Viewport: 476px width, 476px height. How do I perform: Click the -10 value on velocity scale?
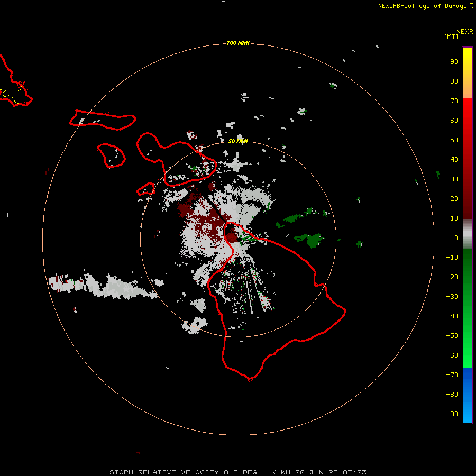[x=452, y=258]
